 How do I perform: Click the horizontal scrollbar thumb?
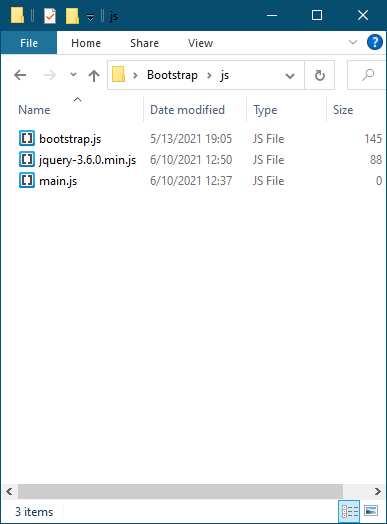180,491
